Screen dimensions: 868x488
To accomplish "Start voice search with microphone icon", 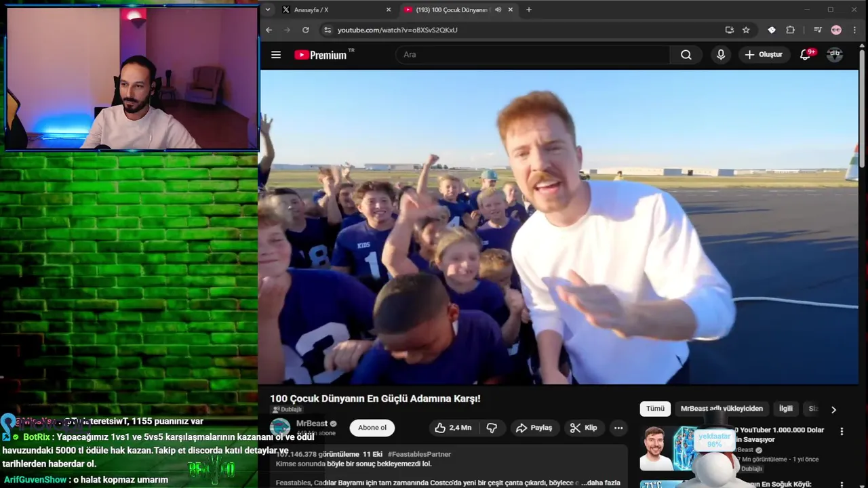I will tap(721, 55).
